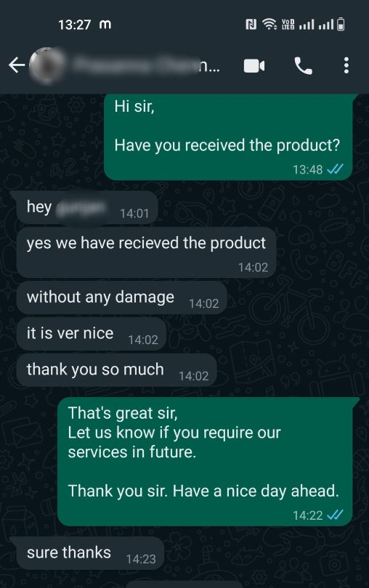This screenshot has height=588, width=369.
Task: Select the "without any damage" message
Action: pyautogui.click(x=121, y=298)
